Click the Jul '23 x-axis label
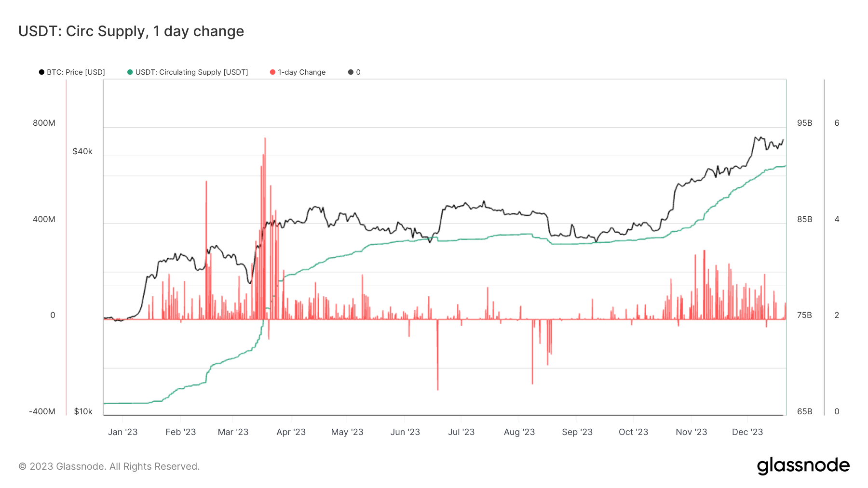 461,432
